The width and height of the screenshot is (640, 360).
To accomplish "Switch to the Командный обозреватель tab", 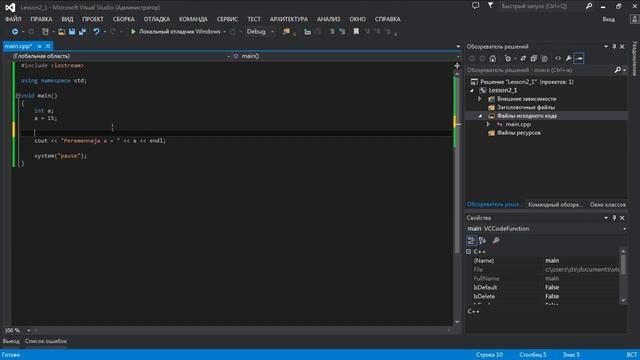I will (x=555, y=204).
